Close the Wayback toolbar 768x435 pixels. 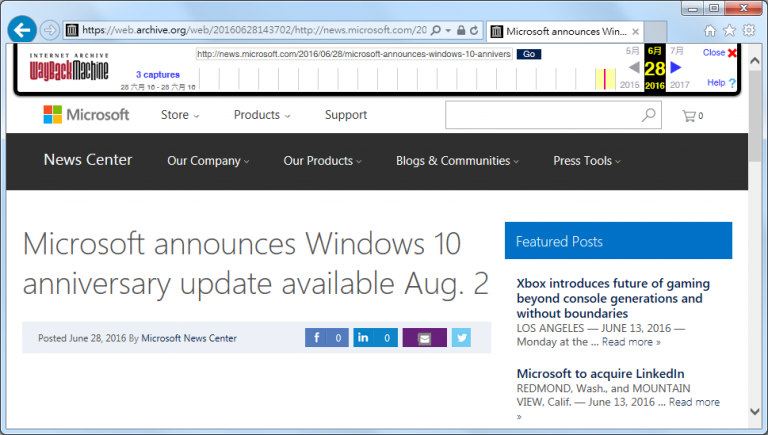pyautogui.click(x=720, y=52)
